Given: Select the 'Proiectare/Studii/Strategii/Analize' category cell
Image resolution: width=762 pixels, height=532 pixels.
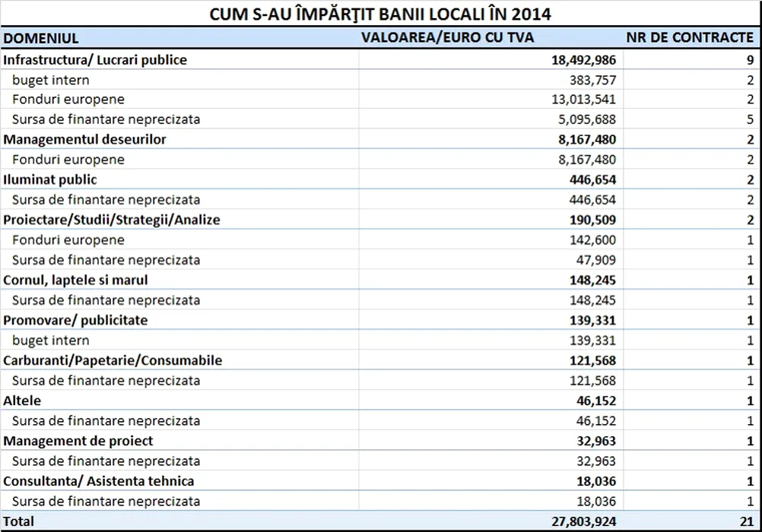Looking at the screenshot, I should point(112,220).
